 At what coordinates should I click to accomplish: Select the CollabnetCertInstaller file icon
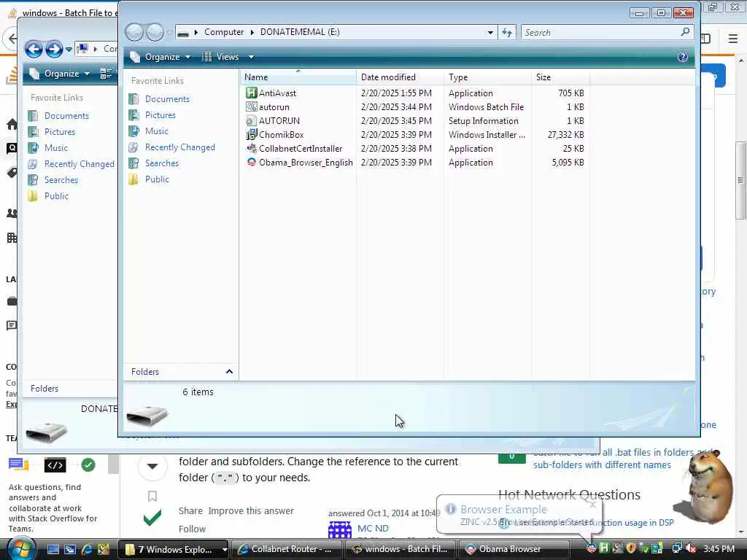pos(251,149)
